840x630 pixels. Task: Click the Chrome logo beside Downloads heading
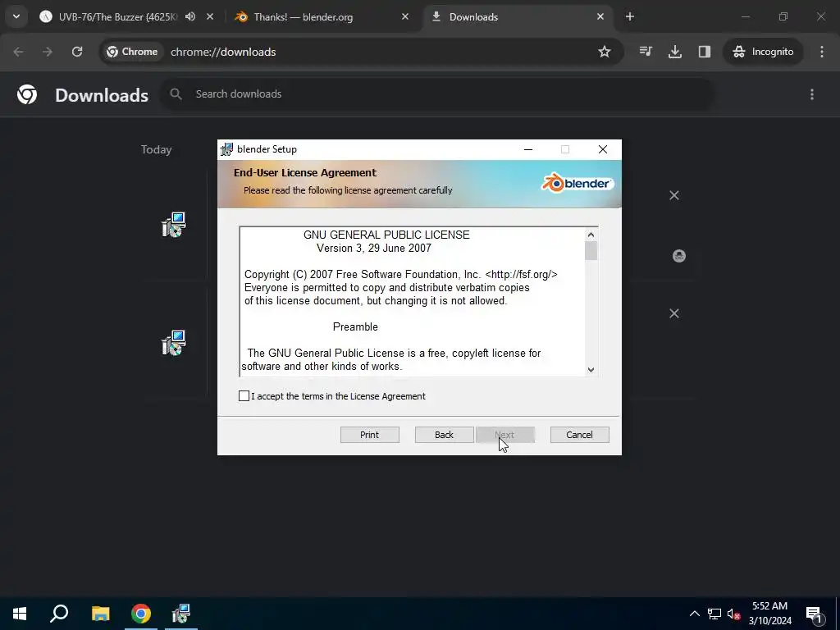coord(27,94)
